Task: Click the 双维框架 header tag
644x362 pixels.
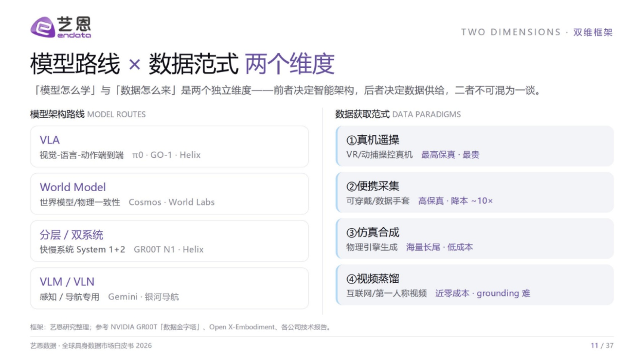Action: tap(593, 32)
